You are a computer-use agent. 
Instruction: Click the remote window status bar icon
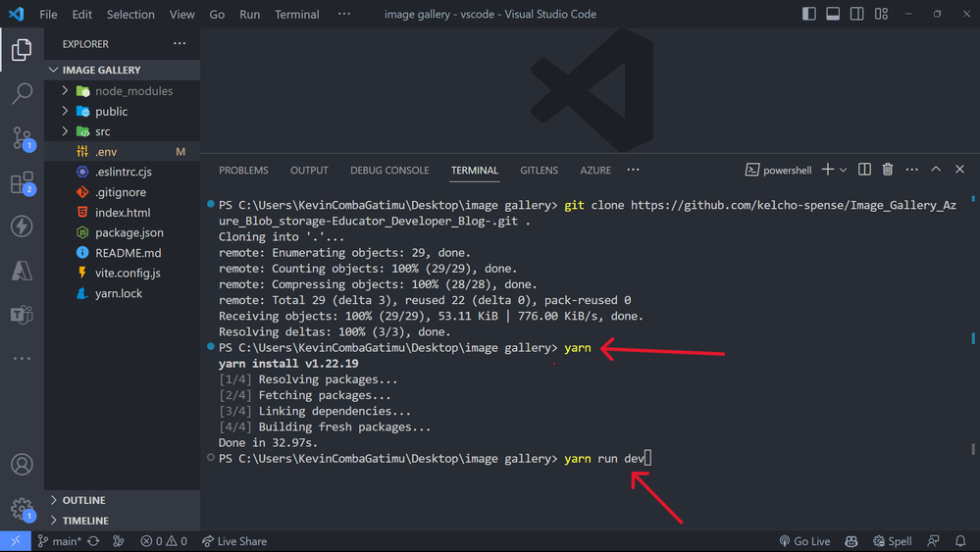(15, 541)
